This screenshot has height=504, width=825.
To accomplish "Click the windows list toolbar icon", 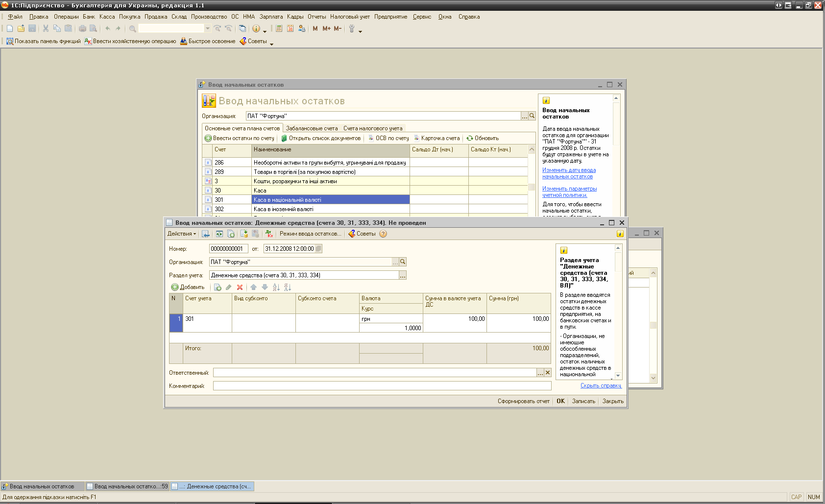I will (242, 28).
